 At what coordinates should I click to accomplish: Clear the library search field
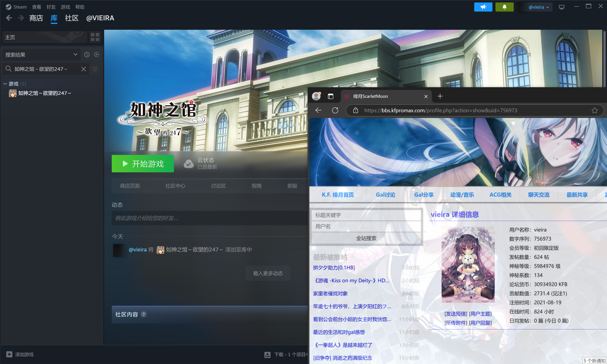tap(84, 69)
